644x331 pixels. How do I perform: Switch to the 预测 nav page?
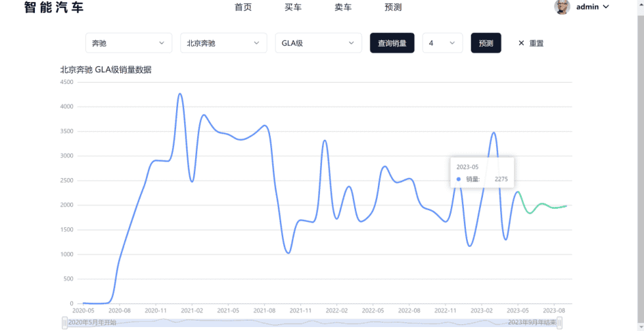393,7
